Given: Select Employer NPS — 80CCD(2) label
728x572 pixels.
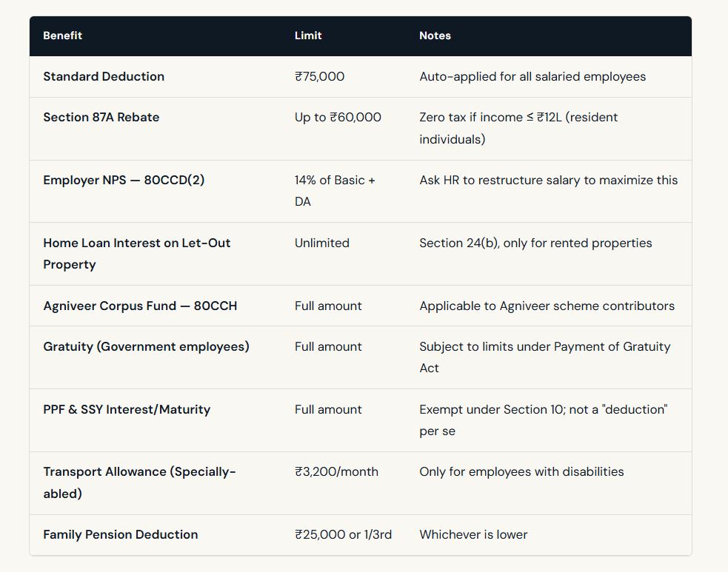Looking at the screenshot, I should [x=124, y=180].
